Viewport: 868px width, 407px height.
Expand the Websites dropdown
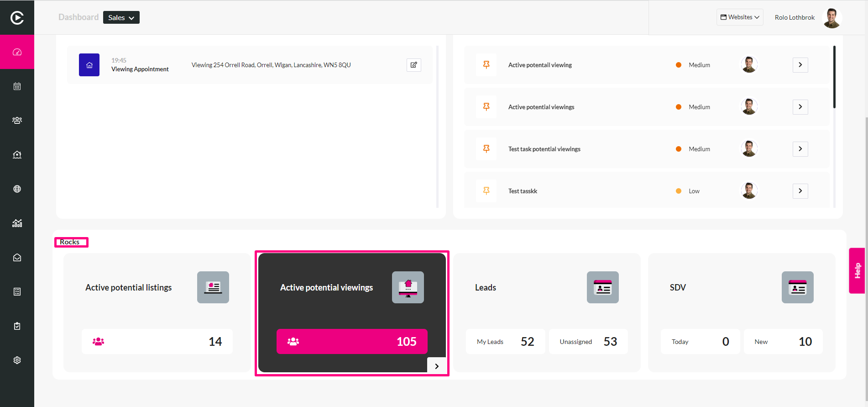[x=740, y=17]
